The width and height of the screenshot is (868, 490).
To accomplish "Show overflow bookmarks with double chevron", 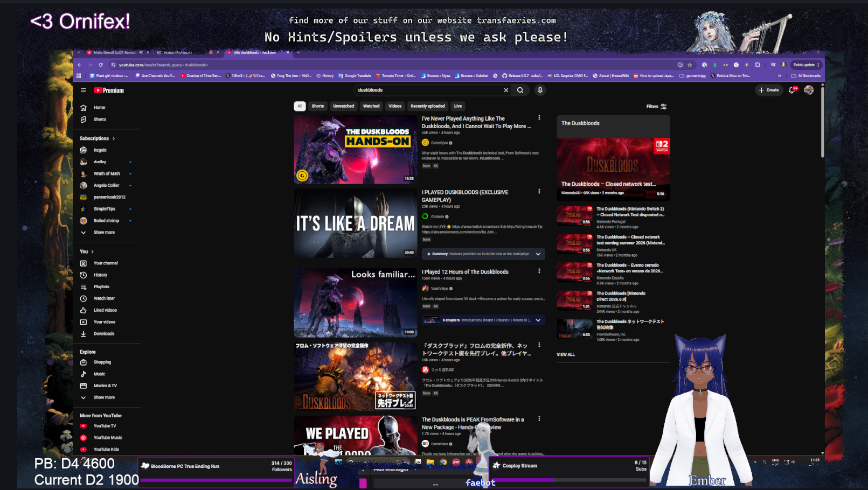I will click(780, 76).
